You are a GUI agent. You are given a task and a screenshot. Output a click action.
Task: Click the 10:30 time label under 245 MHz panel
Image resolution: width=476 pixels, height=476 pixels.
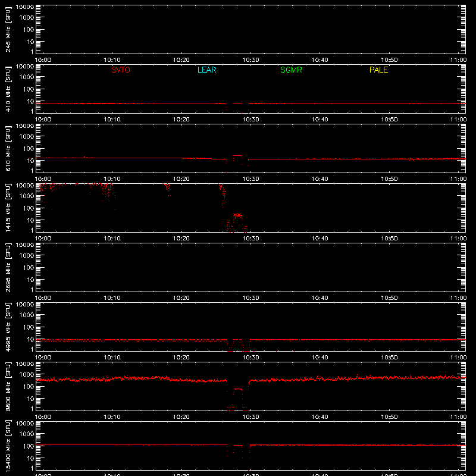point(250,60)
